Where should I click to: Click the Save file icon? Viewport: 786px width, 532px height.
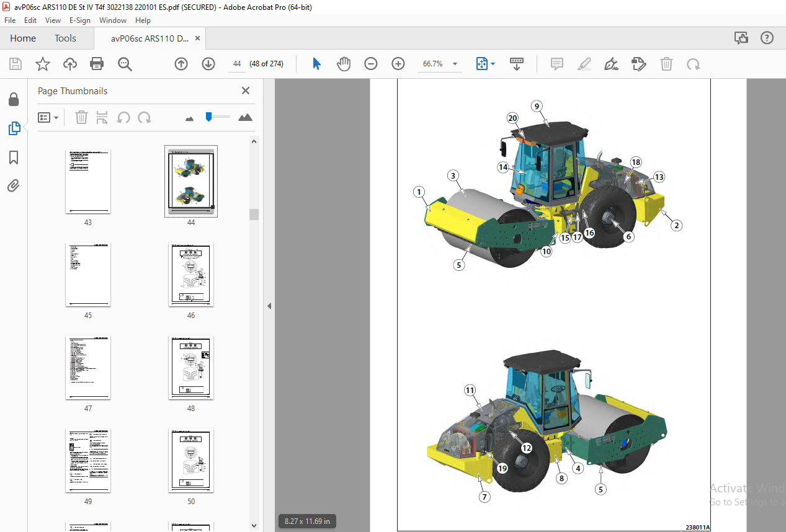point(16,64)
